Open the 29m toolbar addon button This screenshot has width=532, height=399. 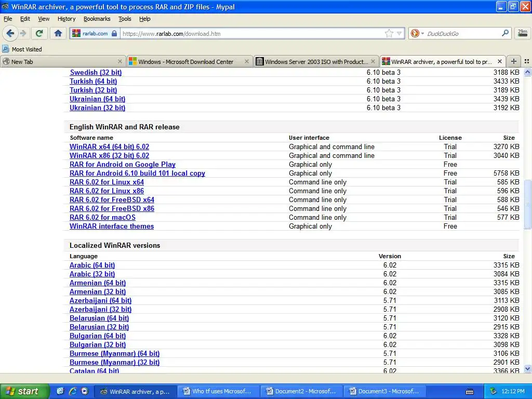(523, 33)
